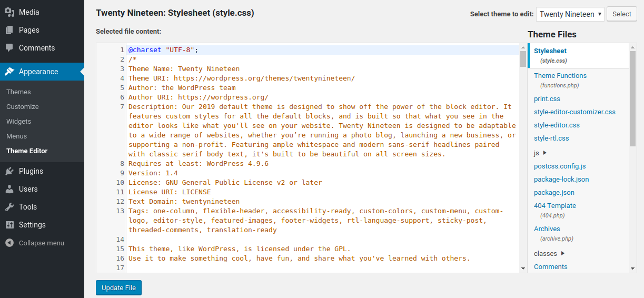Click the 'Version: 1.4' code line
Viewport: 644px width, 298px height.
click(x=153, y=173)
